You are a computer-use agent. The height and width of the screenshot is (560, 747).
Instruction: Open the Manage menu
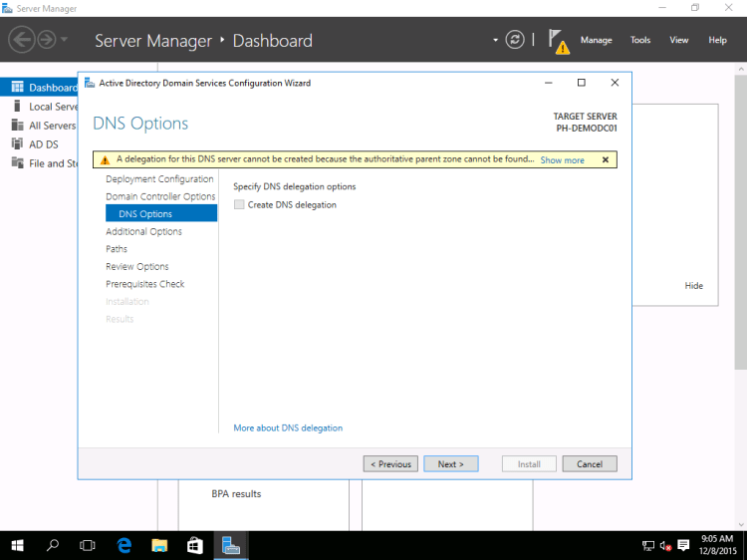coord(596,40)
